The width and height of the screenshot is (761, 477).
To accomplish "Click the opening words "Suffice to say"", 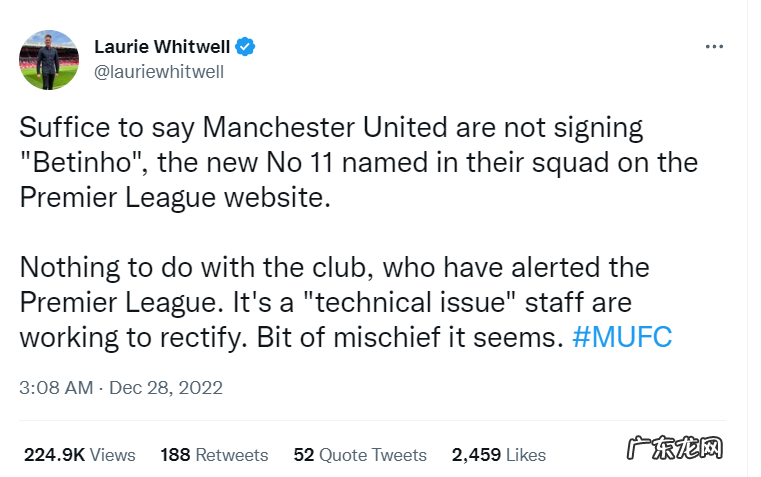I will [104, 128].
